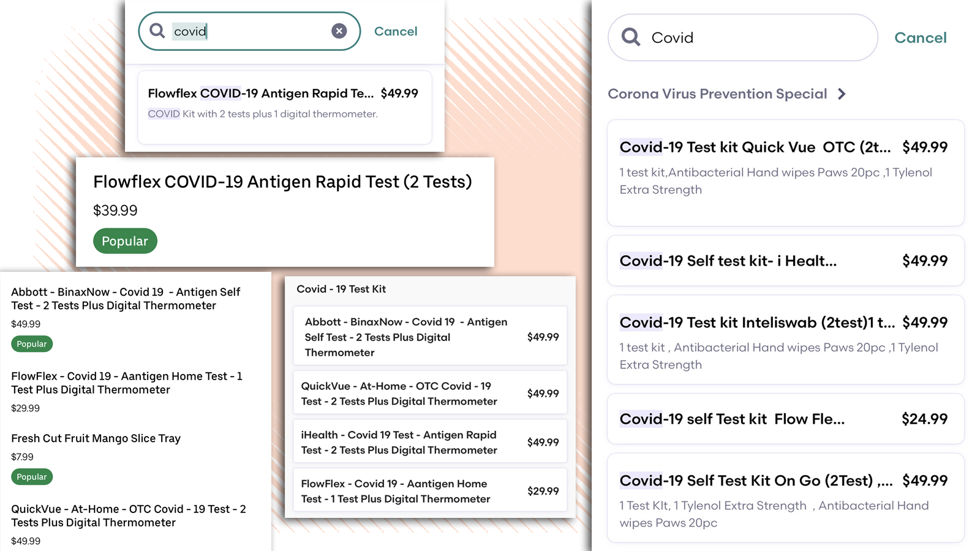Viewport: 980px width, 551px height.
Task: Select Abbott BinaxNow item in Covid - 19 Test Kit list
Action: pos(429,337)
